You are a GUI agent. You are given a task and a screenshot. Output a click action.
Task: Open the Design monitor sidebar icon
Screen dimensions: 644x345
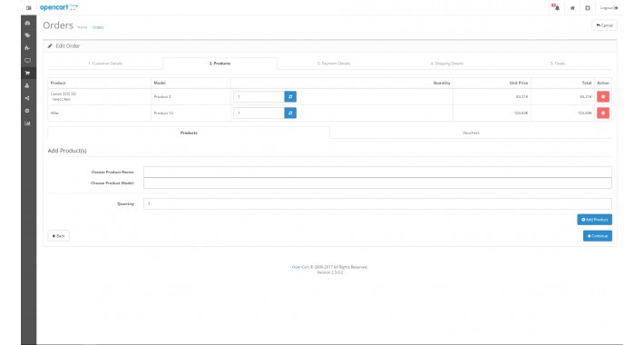[x=27, y=61]
